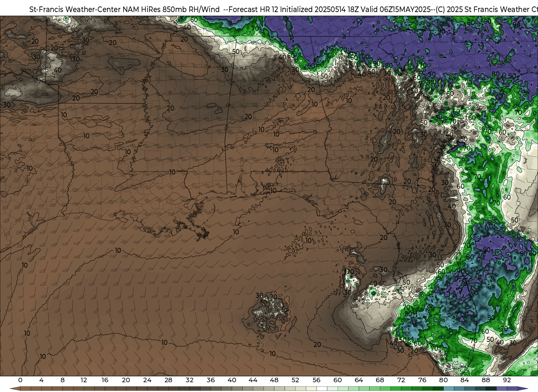Click the colorbar tick label '88'
The width and height of the screenshot is (538, 392).
click(486, 380)
